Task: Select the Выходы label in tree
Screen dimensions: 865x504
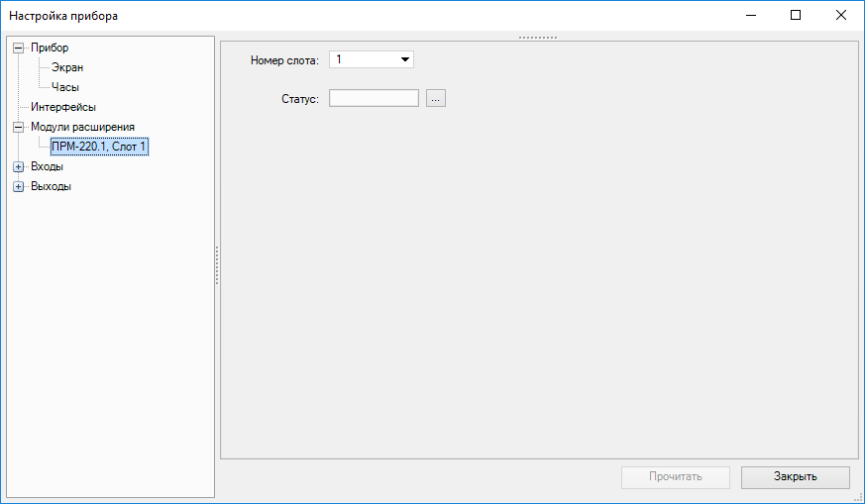Action: 51,186
